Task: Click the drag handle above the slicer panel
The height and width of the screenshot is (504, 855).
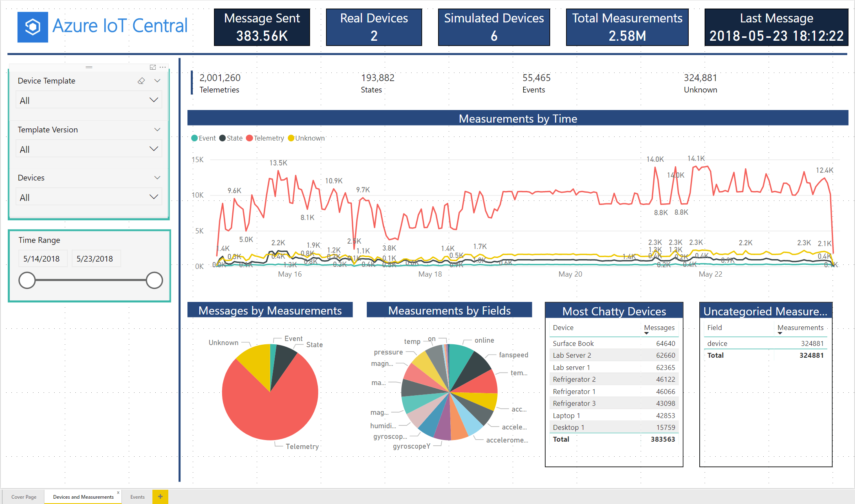Action: [89, 67]
